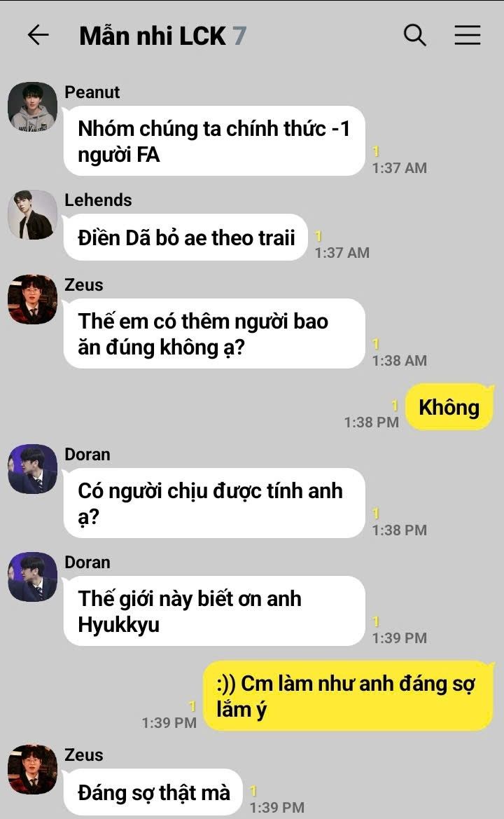Open Lehends' profile avatar
504x819 pixels.
32,214
